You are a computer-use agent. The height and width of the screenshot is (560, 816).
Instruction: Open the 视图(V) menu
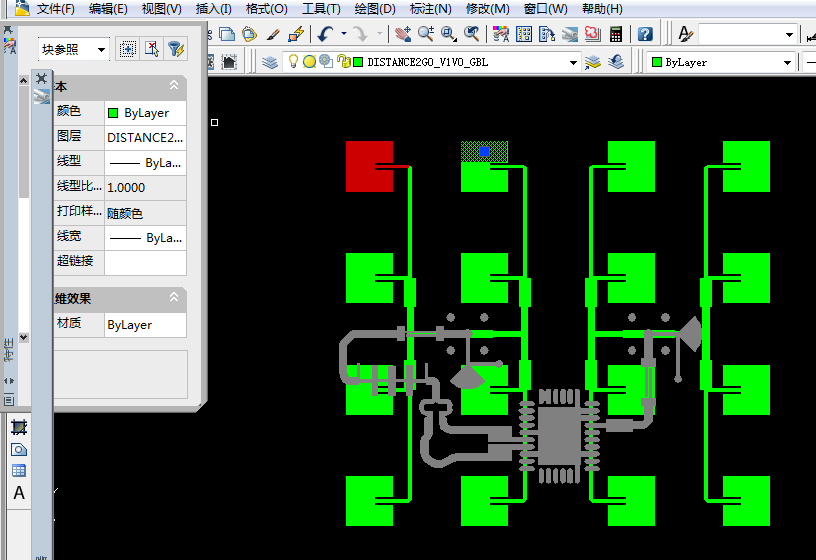[x=162, y=9]
